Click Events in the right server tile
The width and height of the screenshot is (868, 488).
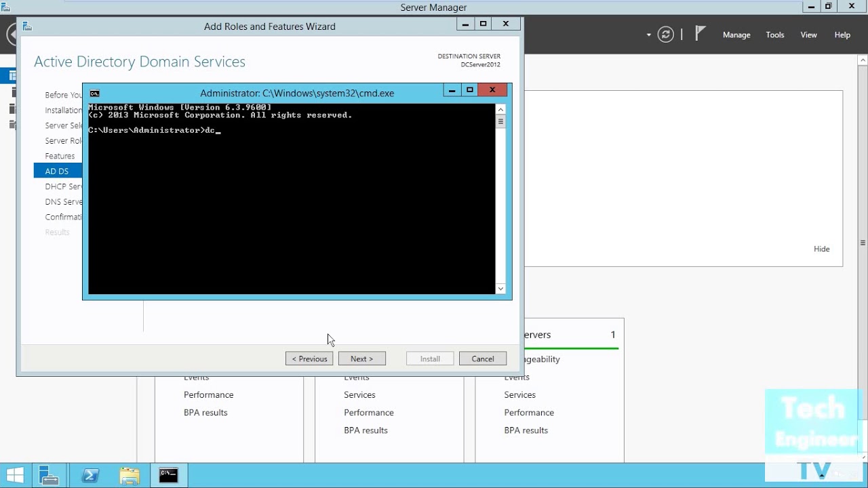tap(517, 378)
